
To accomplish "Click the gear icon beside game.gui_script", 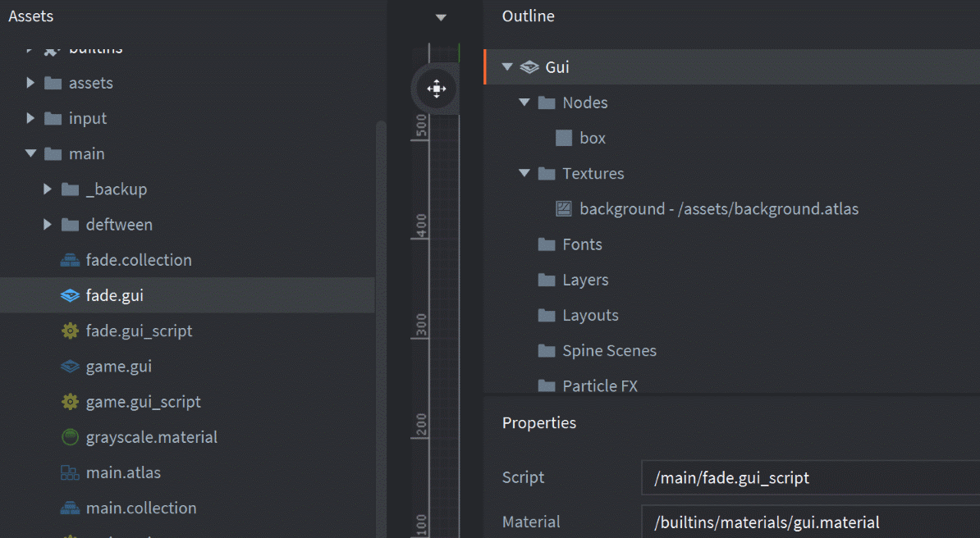I will coord(70,401).
